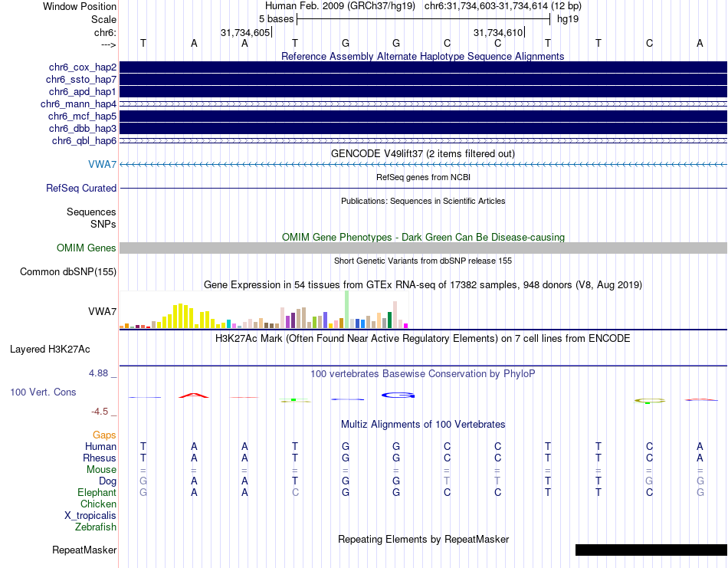Open the Reference Assembly Alternate Haplotype Sequence Alignments title
Screen dimensions: 728x568
pos(423,56)
